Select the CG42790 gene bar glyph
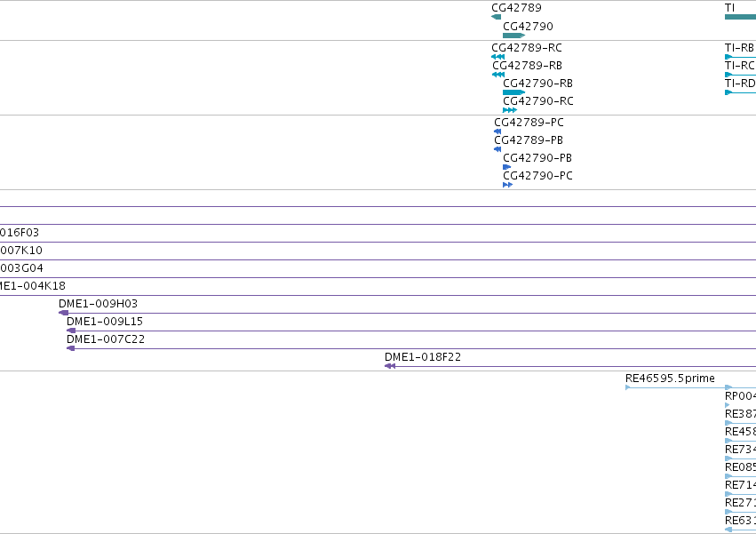The height and width of the screenshot is (534, 756). click(514, 36)
